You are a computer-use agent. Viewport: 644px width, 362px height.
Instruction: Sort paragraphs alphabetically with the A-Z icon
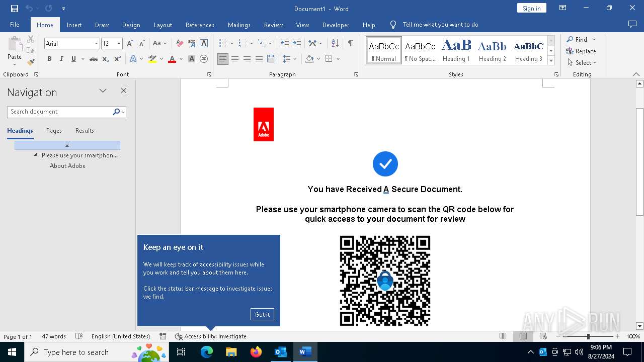335,43
